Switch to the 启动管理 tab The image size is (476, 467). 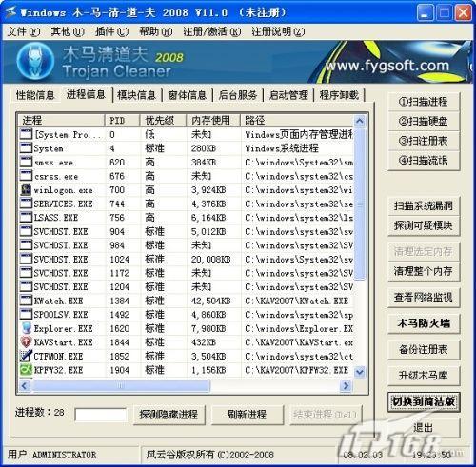pyautogui.click(x=288, y=95)
